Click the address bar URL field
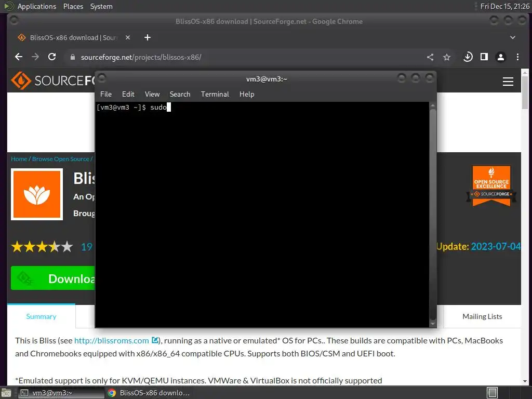Screen dimensions: 532x399 (244, 57)
